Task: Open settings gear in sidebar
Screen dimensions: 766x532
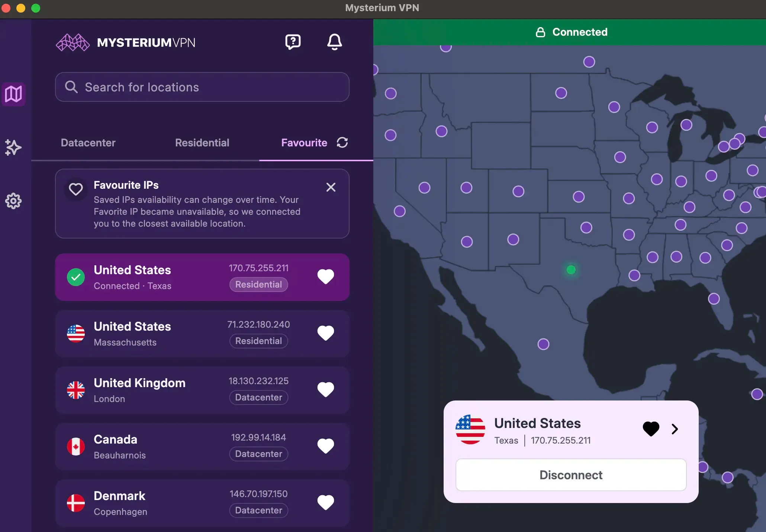Action: pyautogui.click(x=13, y=201)
